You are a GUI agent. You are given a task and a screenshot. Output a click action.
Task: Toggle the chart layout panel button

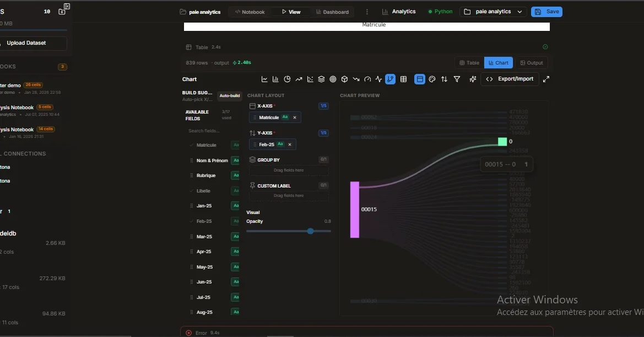[x=420, y=79]
